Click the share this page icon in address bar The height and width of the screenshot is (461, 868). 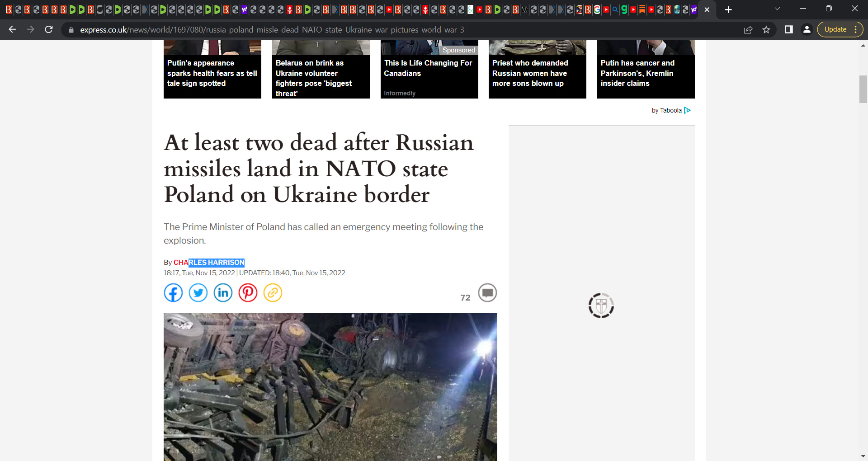748,30
